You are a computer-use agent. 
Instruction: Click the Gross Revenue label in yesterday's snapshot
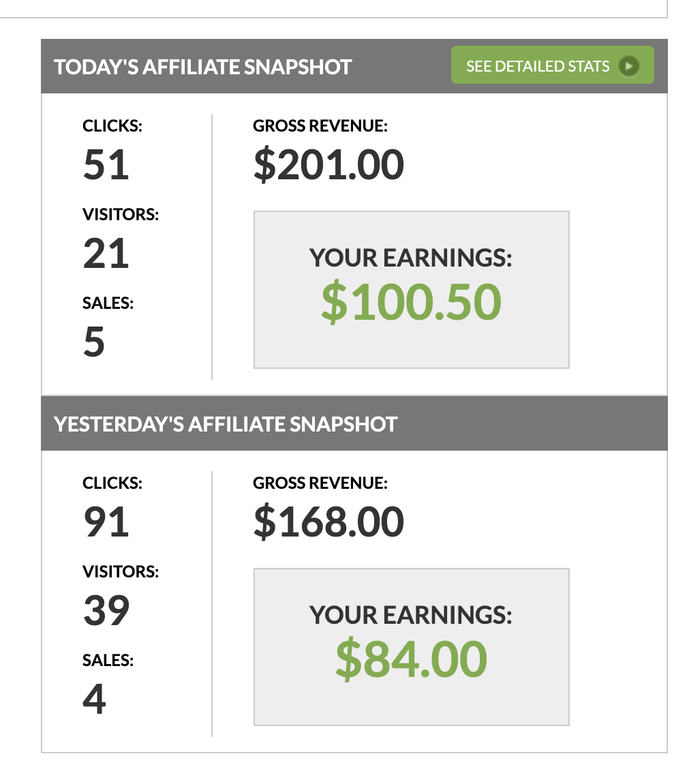320,483
